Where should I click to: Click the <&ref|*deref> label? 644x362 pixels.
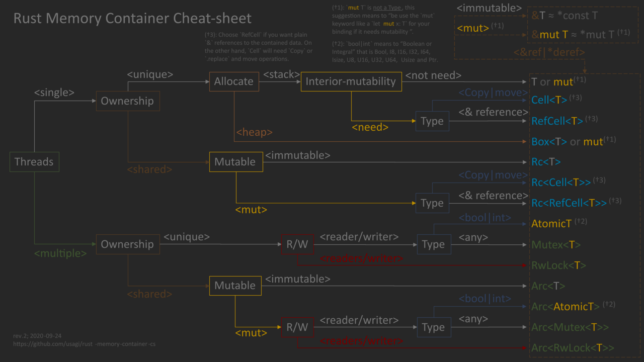point(549,52)
